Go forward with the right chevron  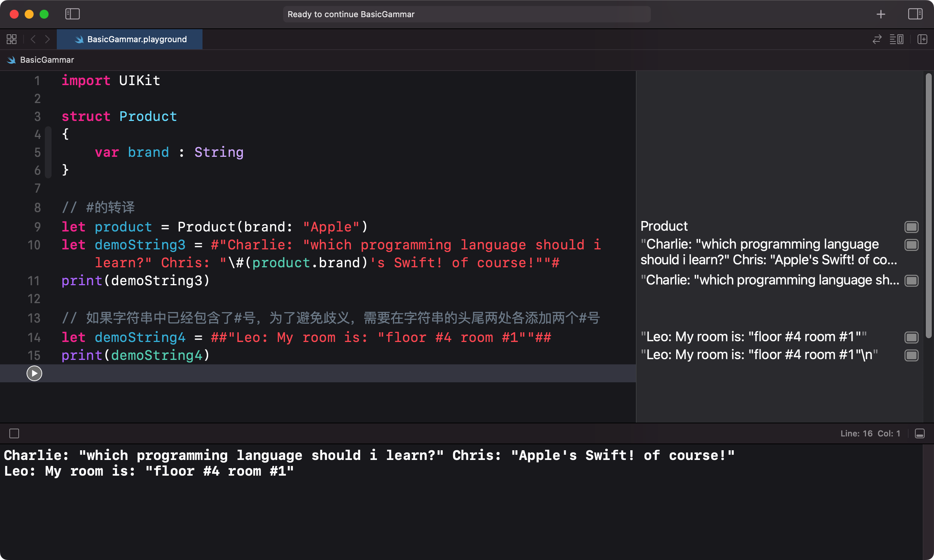[47, 39]
